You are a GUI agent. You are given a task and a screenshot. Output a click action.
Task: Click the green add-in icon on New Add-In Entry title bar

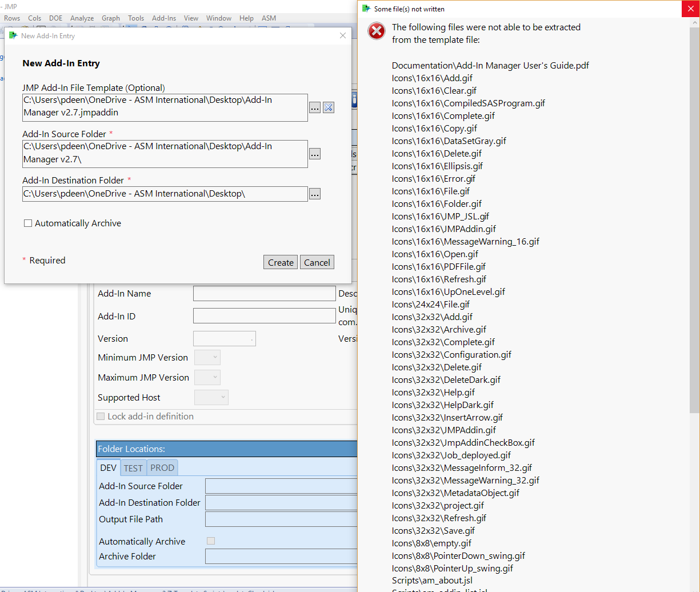click(14, 35)
